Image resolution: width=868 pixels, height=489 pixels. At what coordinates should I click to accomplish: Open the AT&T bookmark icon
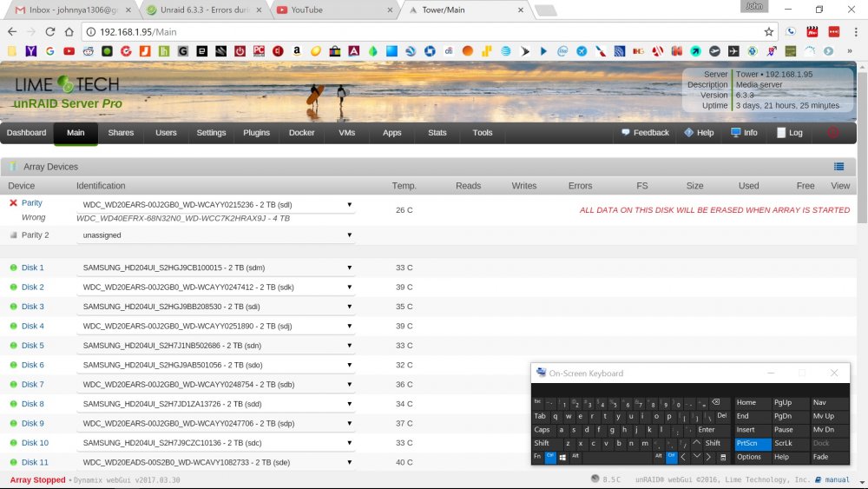tap(505, 51)
